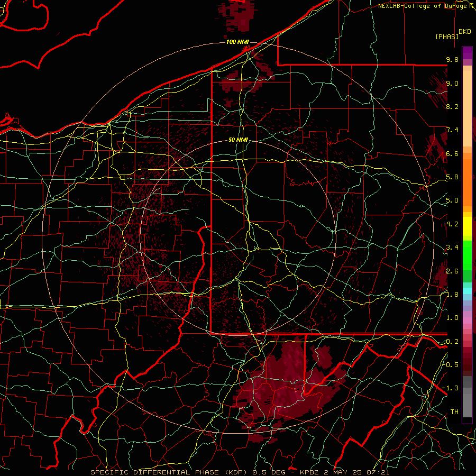Click the KDP product title at bottom
The width and height of the screenshot is (476, 476).
click(240, 472)
